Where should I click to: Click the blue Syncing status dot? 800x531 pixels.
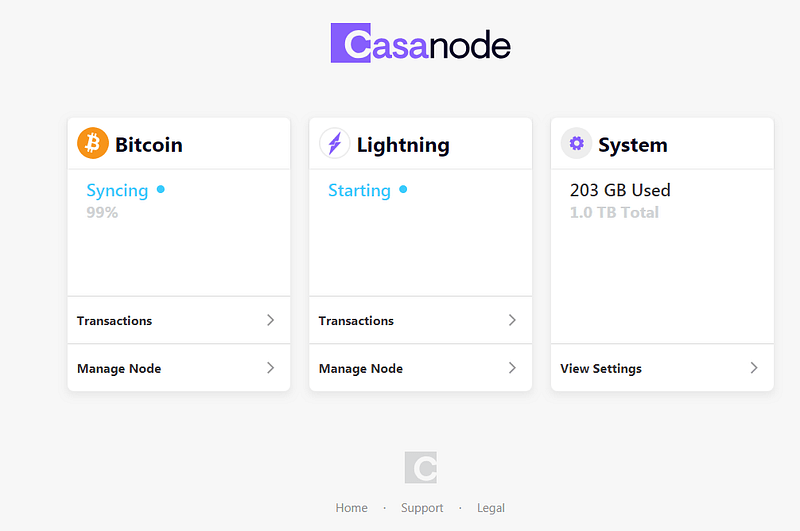[x=161, y=190]
